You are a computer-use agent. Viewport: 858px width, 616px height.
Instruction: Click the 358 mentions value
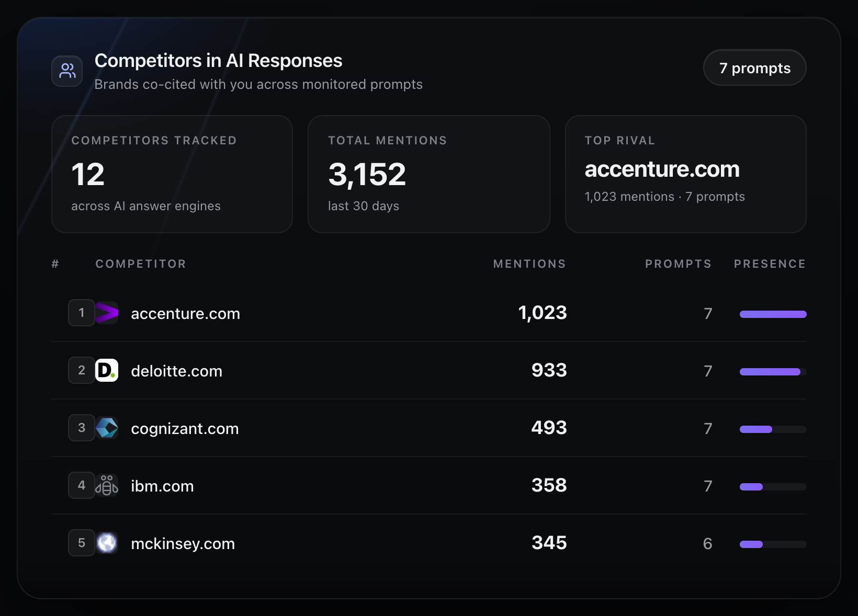[x=549, y=485]
